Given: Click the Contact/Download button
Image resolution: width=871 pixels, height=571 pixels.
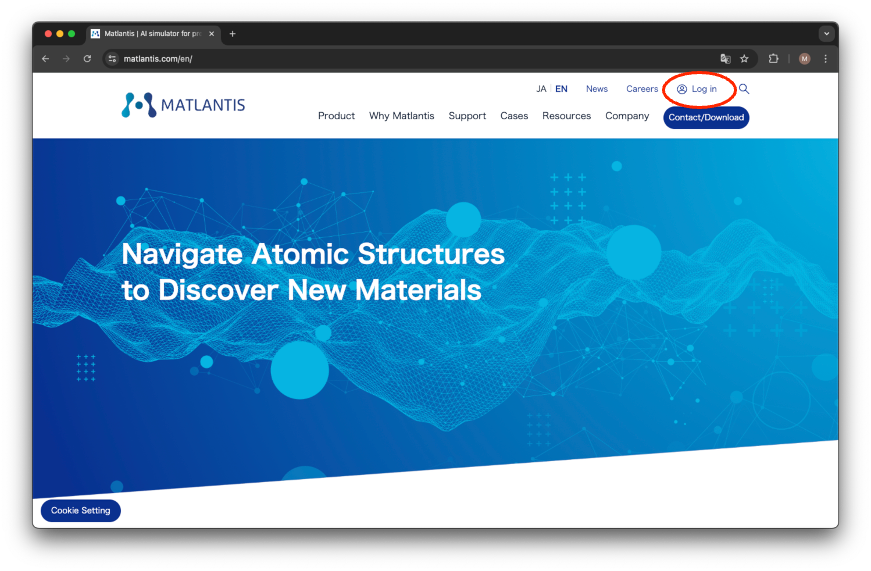Looking at the screenshot, I should (706, 117).
